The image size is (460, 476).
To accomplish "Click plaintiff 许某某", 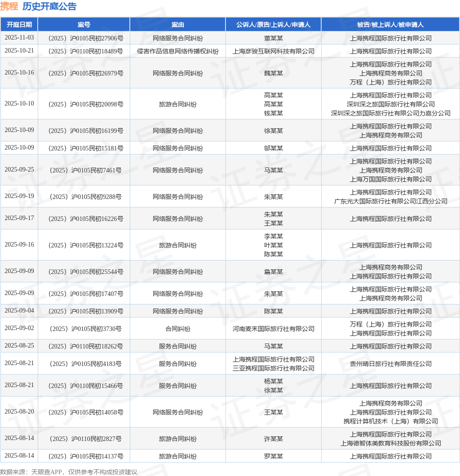I will 273,439.
